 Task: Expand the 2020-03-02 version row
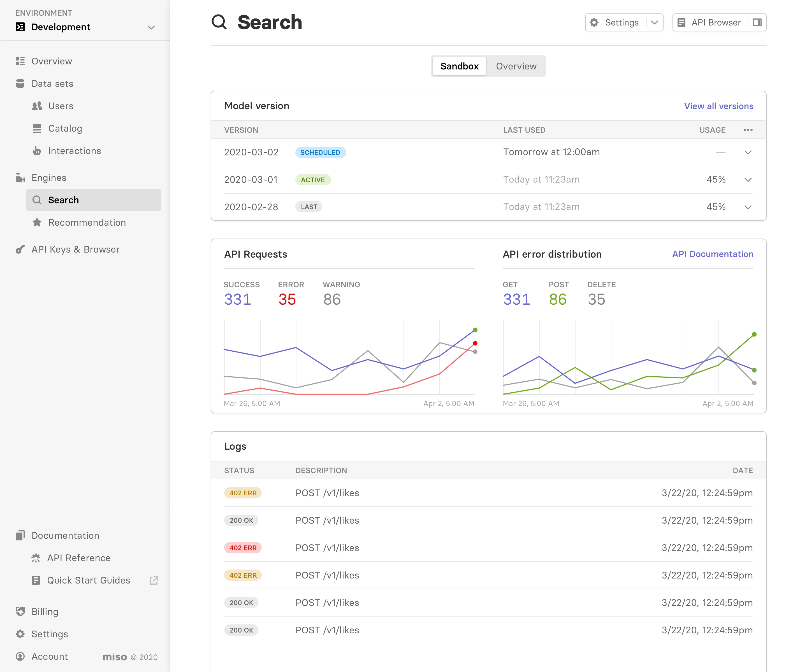pyautogui.click(x=748, y=152)
